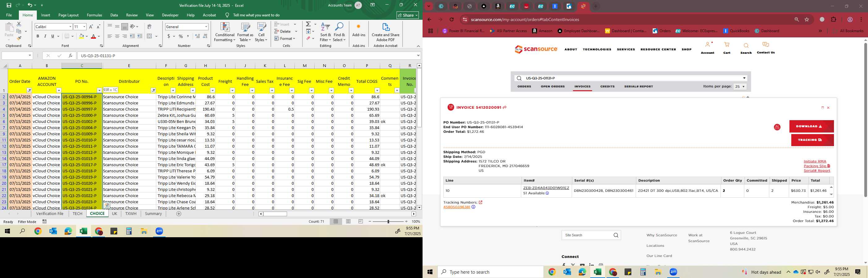Click the TRACKING button on invoice
This screenshot has width=868, height=278.
[812, 140]
